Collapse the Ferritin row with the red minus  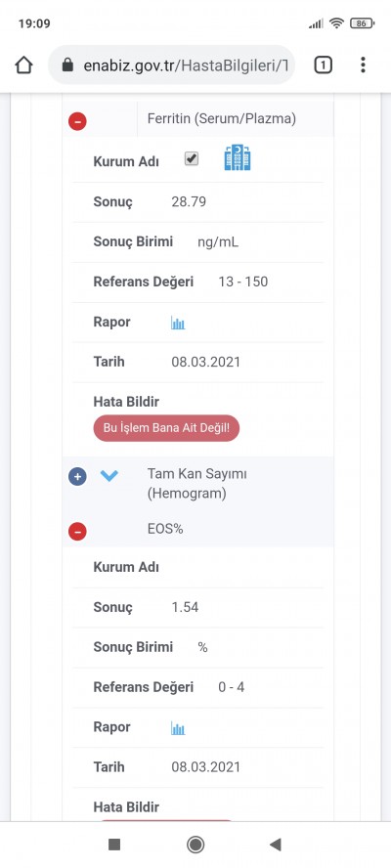coord(77,121)
